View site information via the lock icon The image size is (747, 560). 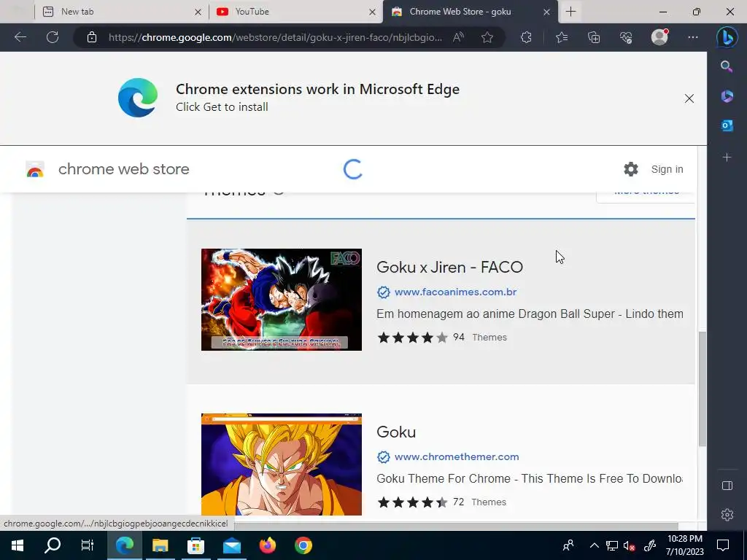[x=92, y=37]
